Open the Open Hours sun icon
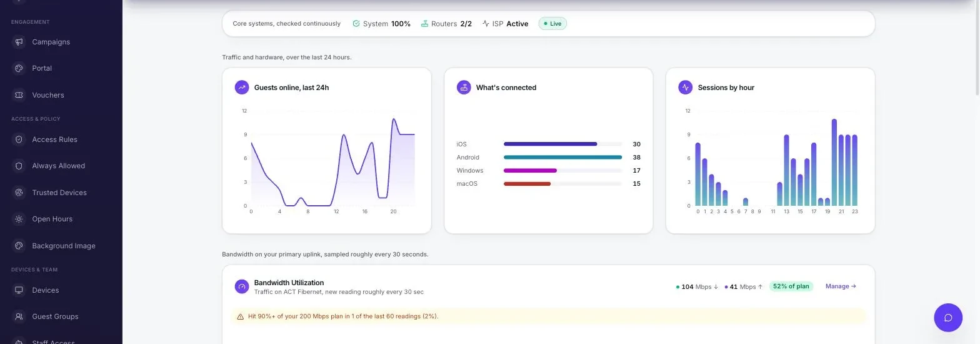 tap(19, 219)
